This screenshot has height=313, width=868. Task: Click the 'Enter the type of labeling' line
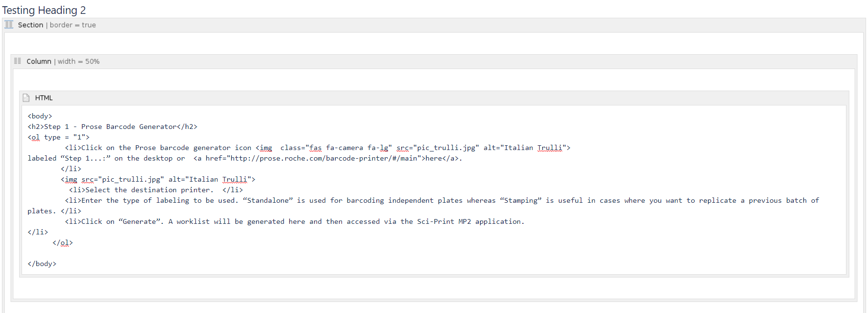[x=442, y=200]
